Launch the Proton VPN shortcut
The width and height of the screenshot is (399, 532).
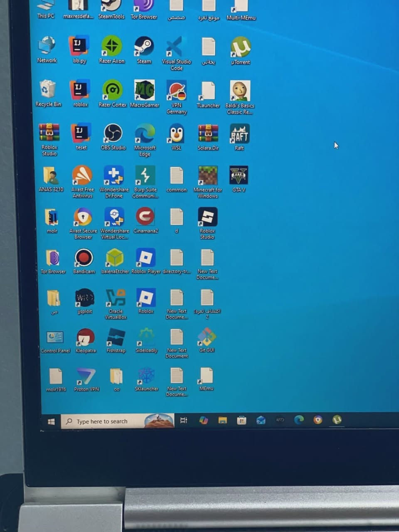pos(86,376)
